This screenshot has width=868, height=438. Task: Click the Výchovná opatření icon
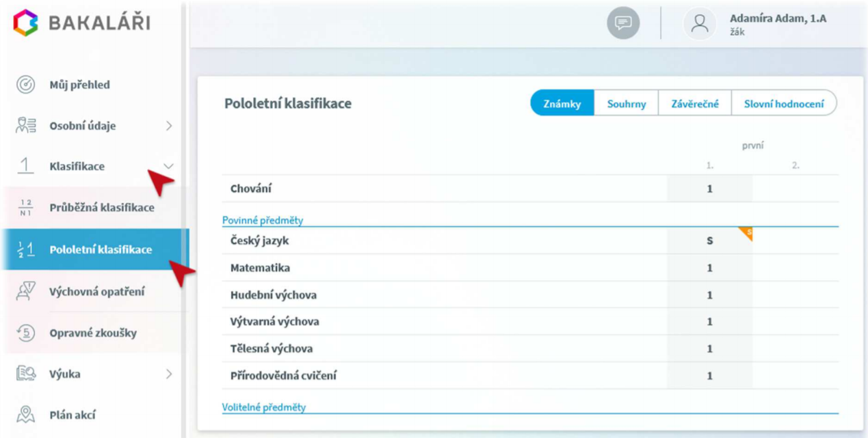pos(25,292)
